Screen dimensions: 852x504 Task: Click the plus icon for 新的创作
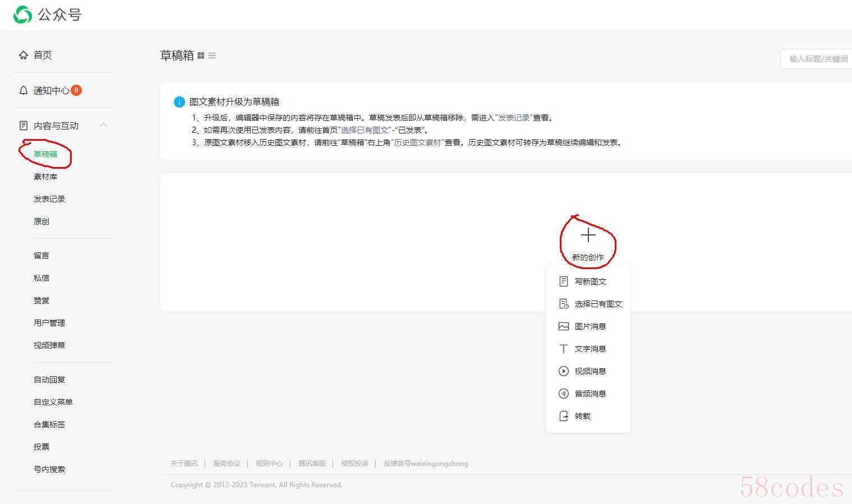pyautogui.click(x=588, y=235)
